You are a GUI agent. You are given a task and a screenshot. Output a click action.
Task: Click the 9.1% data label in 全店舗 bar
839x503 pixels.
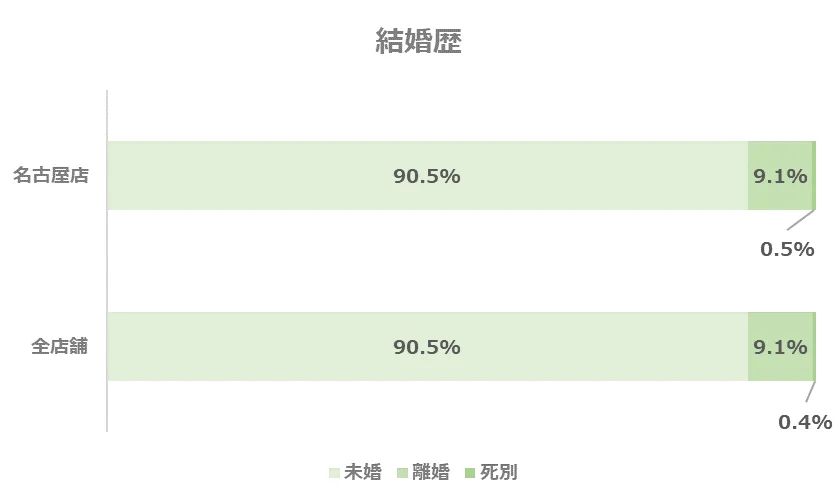tap(780, 347)
